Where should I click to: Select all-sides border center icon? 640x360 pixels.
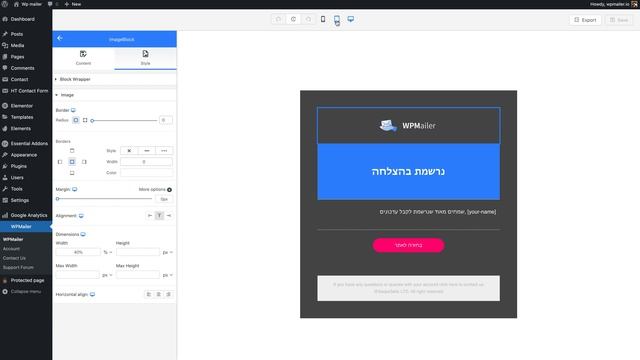point(72,162)
